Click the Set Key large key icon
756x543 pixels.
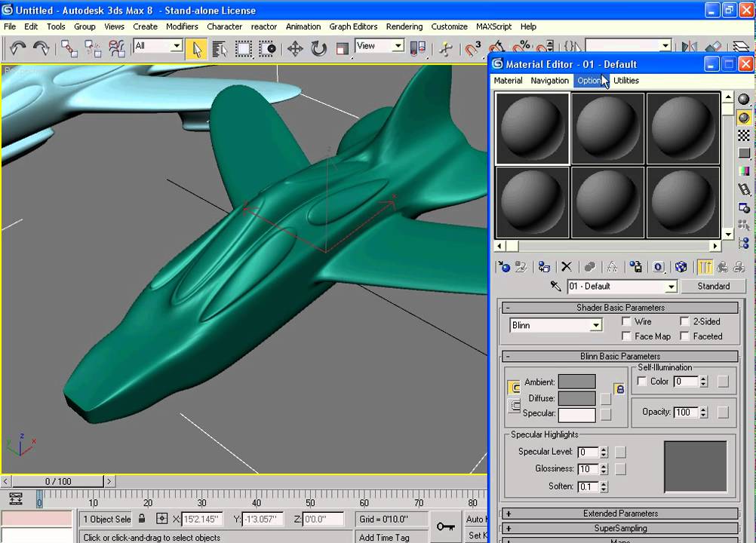[x=445, y=526]
